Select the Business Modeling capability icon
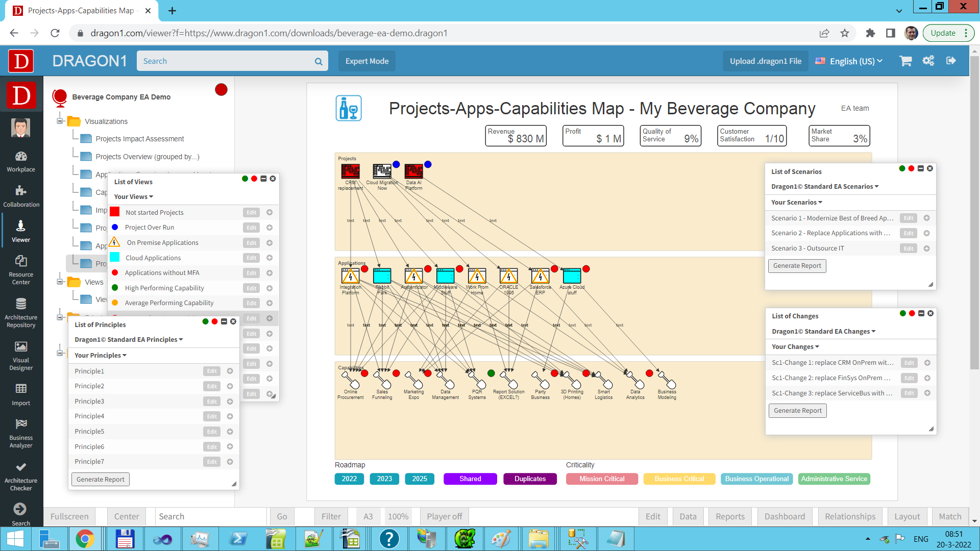 (x=667, y=380)
